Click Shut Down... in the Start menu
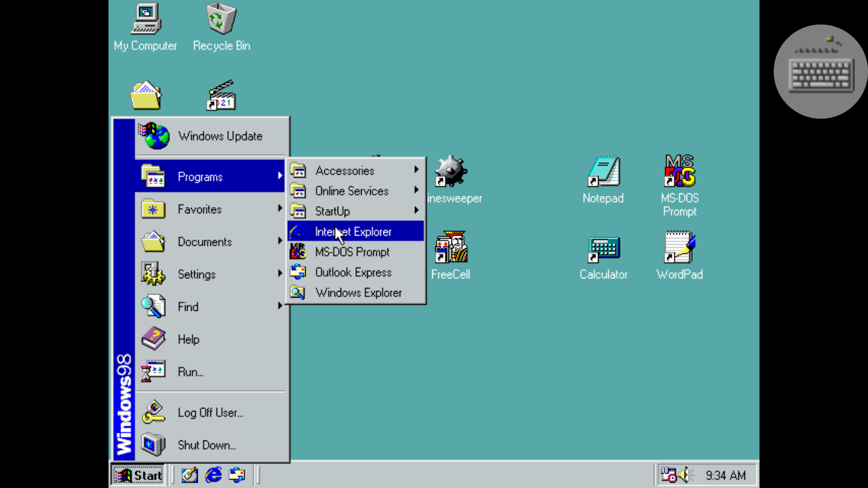Image resolution: width=868 pixels, height=488 pixels. click(x=206, y=445)
